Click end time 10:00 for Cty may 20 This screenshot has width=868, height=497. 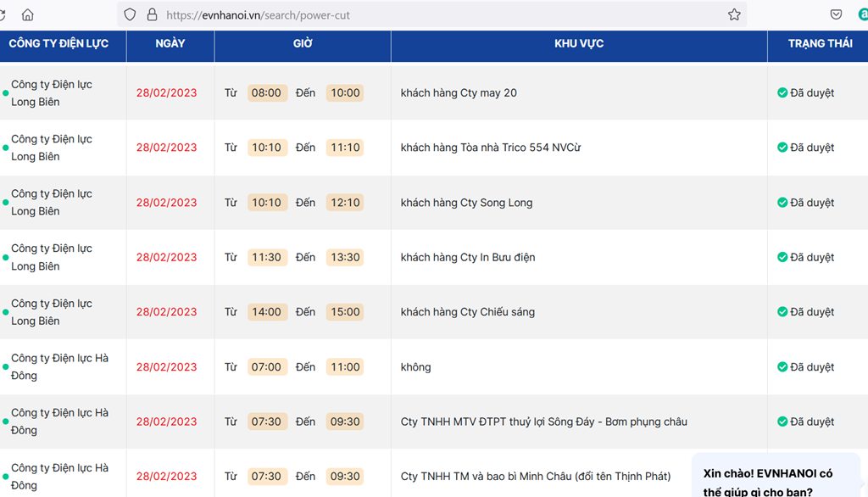pyautogui.click(x=345, y=93)
